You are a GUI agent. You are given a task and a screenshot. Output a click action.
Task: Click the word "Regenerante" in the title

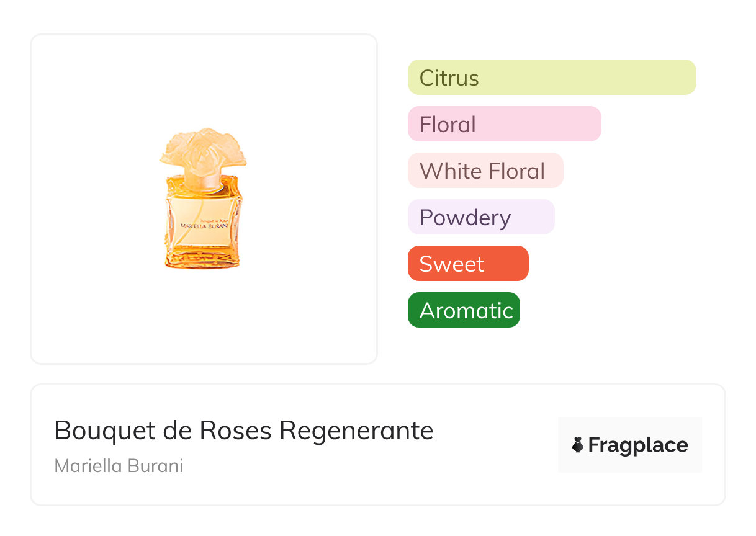[x=356, y=431]
